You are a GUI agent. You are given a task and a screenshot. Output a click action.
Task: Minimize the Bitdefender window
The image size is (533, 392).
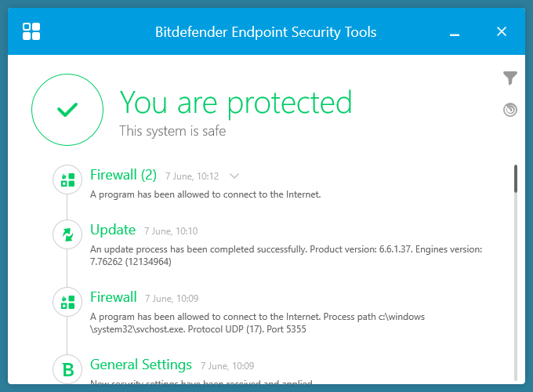coord(455,32)
